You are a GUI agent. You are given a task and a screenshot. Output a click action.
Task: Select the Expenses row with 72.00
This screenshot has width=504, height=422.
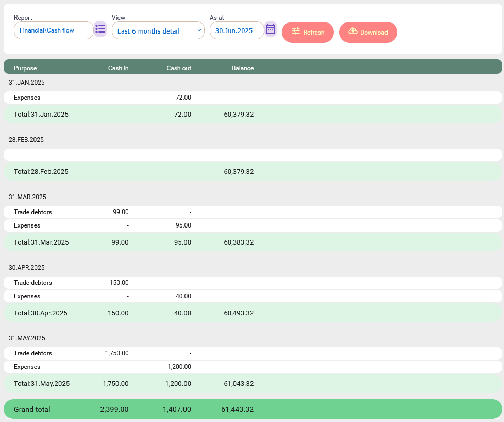(253, 98)
